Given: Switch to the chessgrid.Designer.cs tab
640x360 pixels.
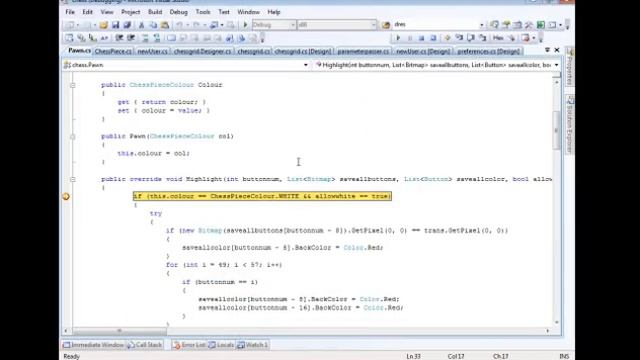Looking at the screenshot, I should [202, 51].
